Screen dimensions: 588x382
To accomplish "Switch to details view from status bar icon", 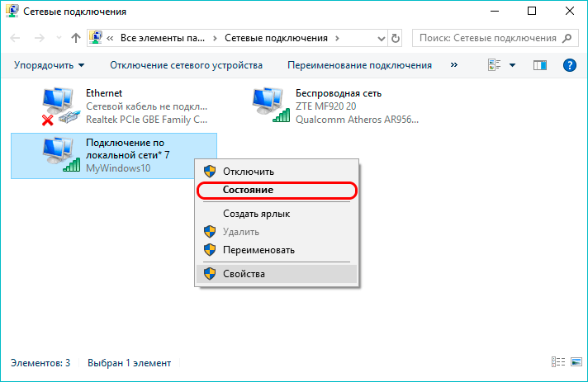I will click(x=557, y=361).
